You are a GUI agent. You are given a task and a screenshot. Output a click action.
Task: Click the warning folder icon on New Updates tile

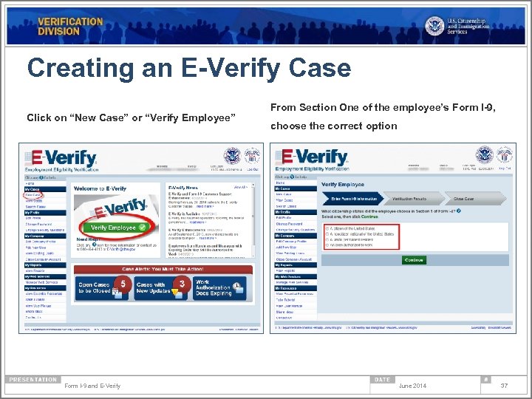pos(177,293)
